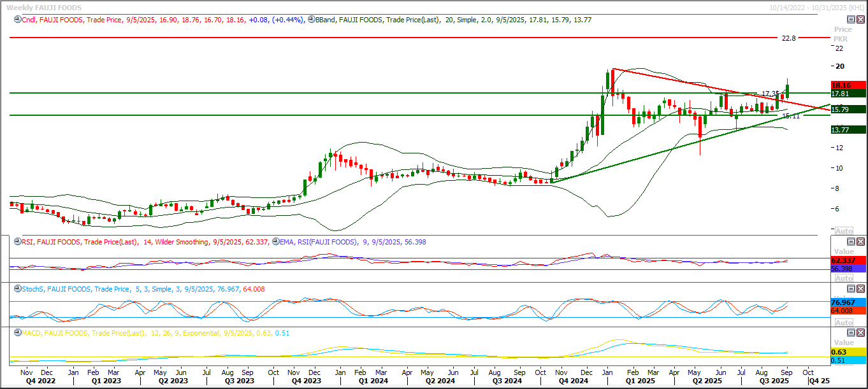
Task: Click the clock icon before EMA label
Action: 276,242
